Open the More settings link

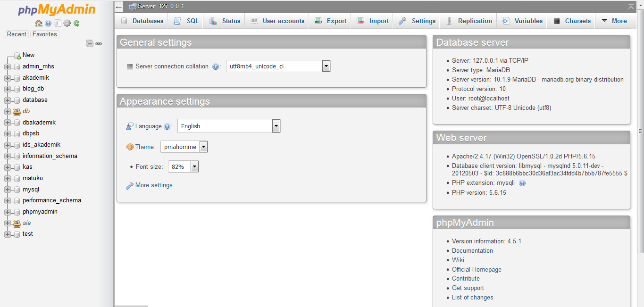[154, 185]
